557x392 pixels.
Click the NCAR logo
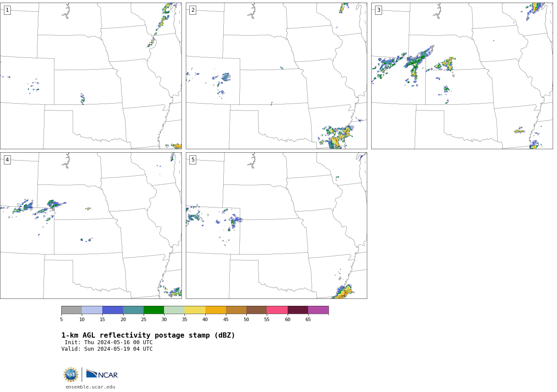[102, 374]
